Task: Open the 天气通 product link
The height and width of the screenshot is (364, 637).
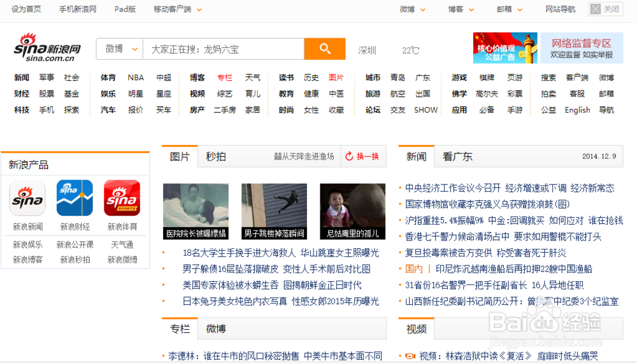Action: (122, 245)
